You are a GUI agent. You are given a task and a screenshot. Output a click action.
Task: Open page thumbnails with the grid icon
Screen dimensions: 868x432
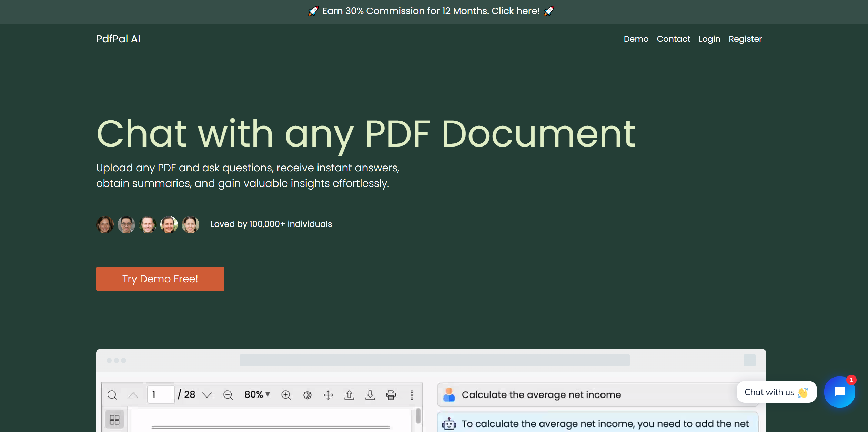pos(115,420)
